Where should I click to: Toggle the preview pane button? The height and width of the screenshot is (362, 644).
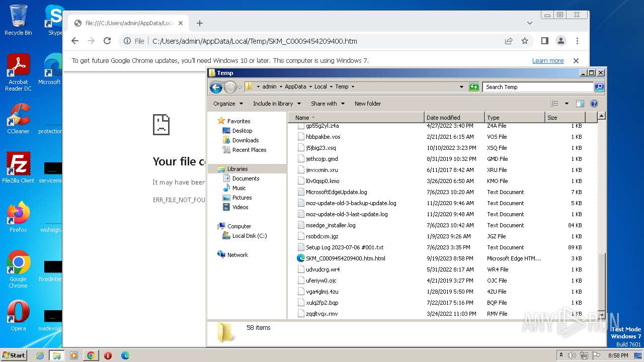[580, 104]
